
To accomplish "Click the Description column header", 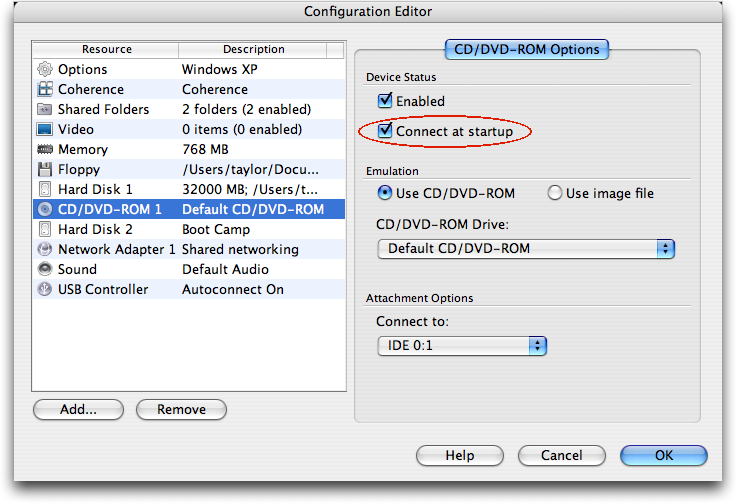I will click(253, 49).
